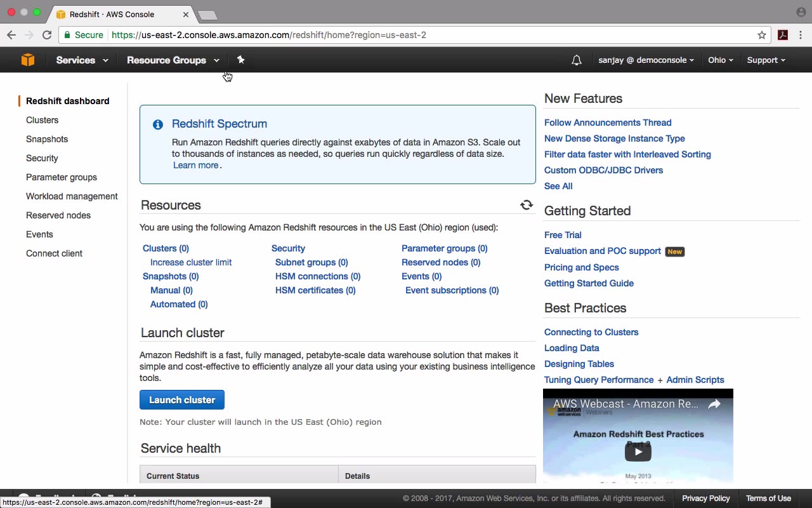Open Events in the sidebar
812x508 pixels.
[39, 234]
